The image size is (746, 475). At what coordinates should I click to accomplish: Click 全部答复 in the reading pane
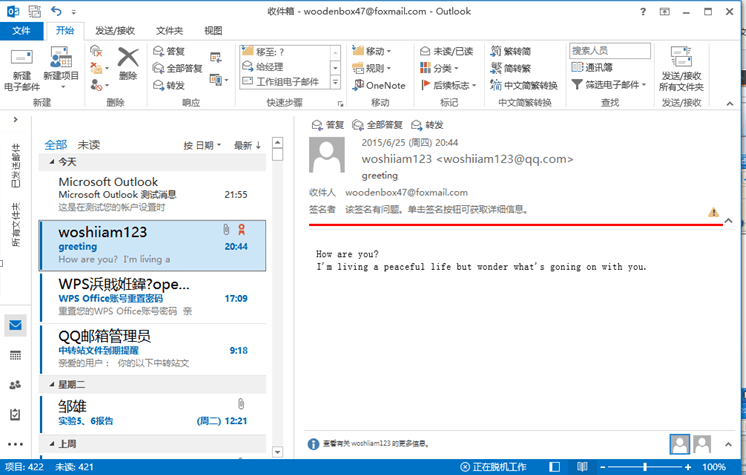tap(376, 125)
